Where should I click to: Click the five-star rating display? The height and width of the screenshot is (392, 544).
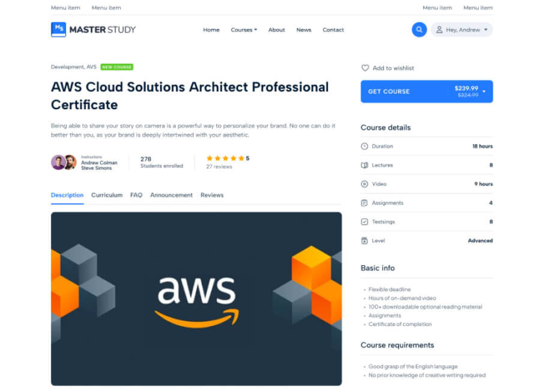pyautogui.click(x=225, y=158)
